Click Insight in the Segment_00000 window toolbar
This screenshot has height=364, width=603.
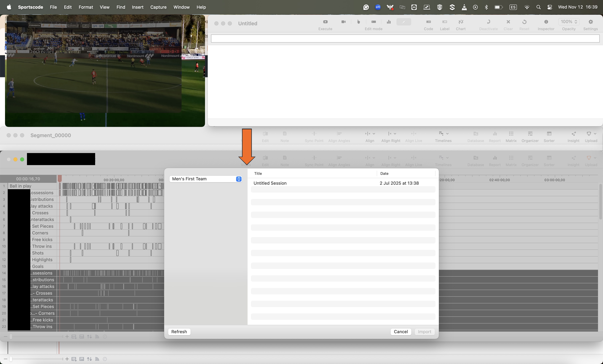click(573, 136)
